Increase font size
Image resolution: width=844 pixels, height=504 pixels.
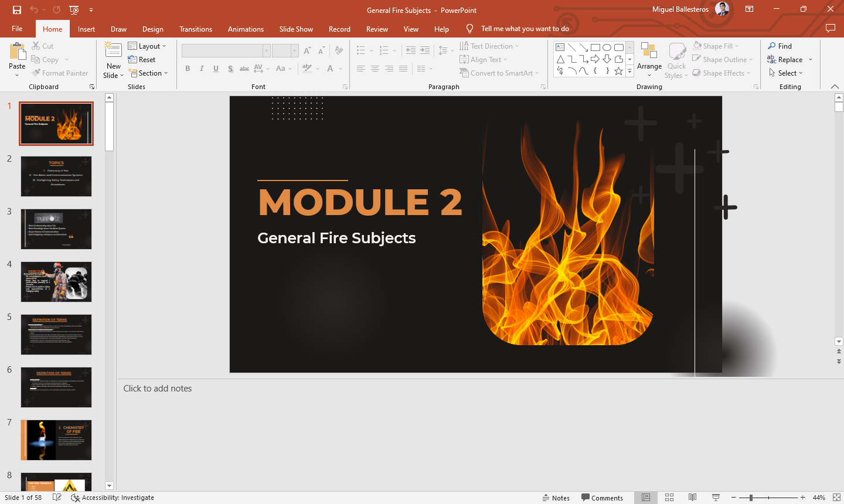coord(307,51)
